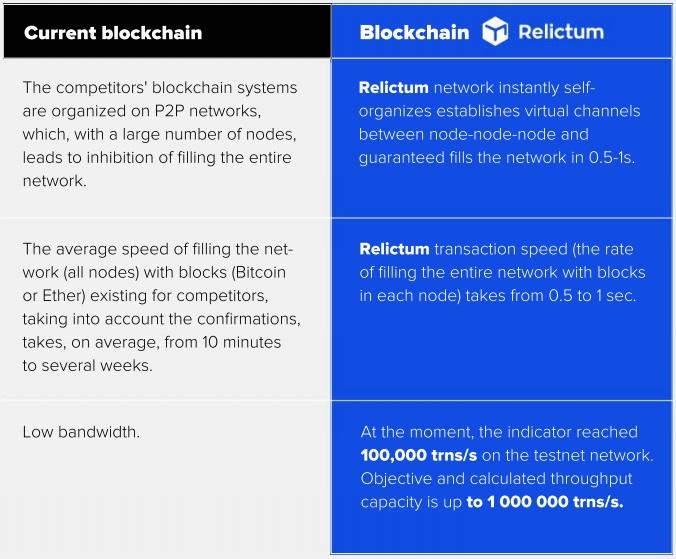The height and width of the screenshot is (559, 676).
Task: Click 'At the moment, the indicator reached' line
Action: [x=499, y=432]
